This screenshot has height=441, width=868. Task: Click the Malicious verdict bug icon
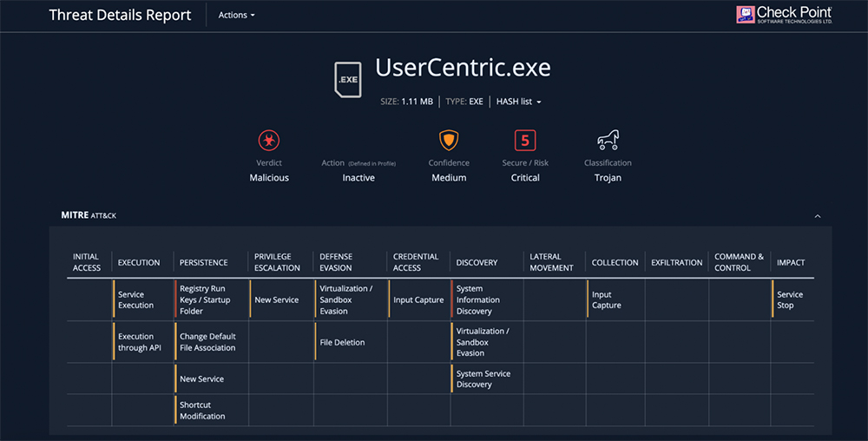coord(269,140)
